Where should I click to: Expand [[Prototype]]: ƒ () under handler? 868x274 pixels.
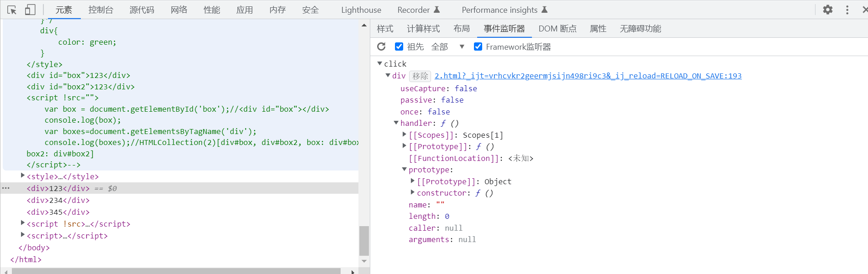pos(404,146)
